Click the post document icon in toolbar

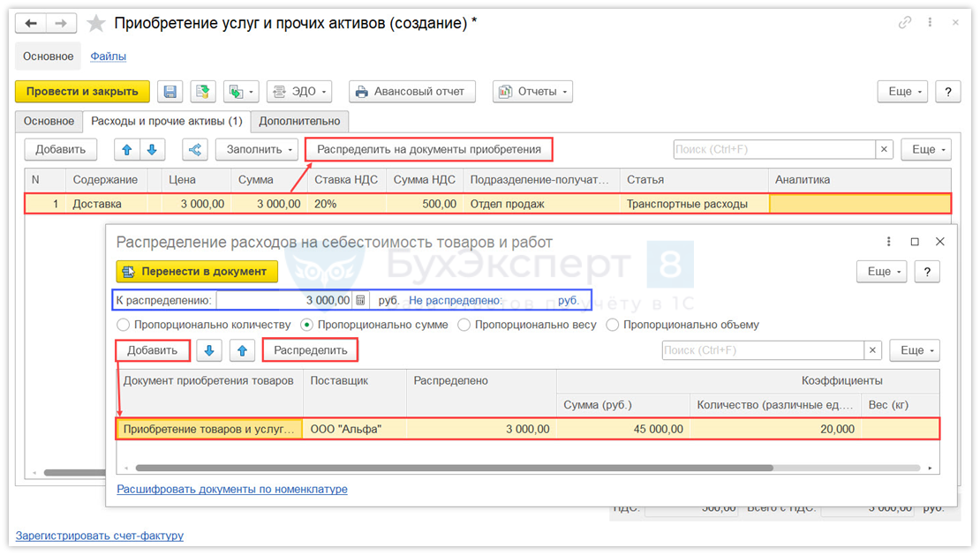coord(203,92)
